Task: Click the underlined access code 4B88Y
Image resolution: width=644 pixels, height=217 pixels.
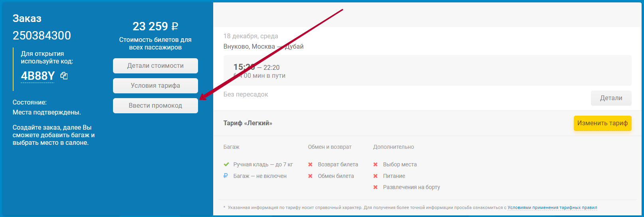Action: point(38,76)
